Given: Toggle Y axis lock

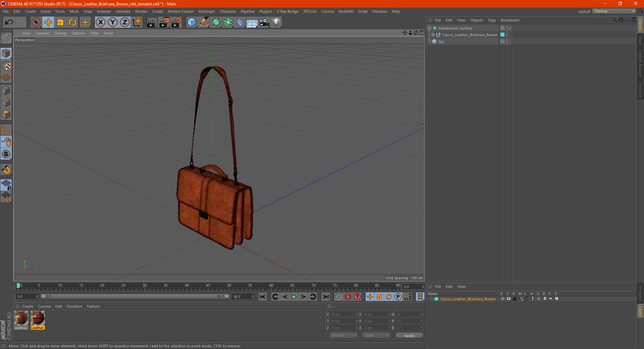Looking at the screenshot, I should click(x=113, y=22).
